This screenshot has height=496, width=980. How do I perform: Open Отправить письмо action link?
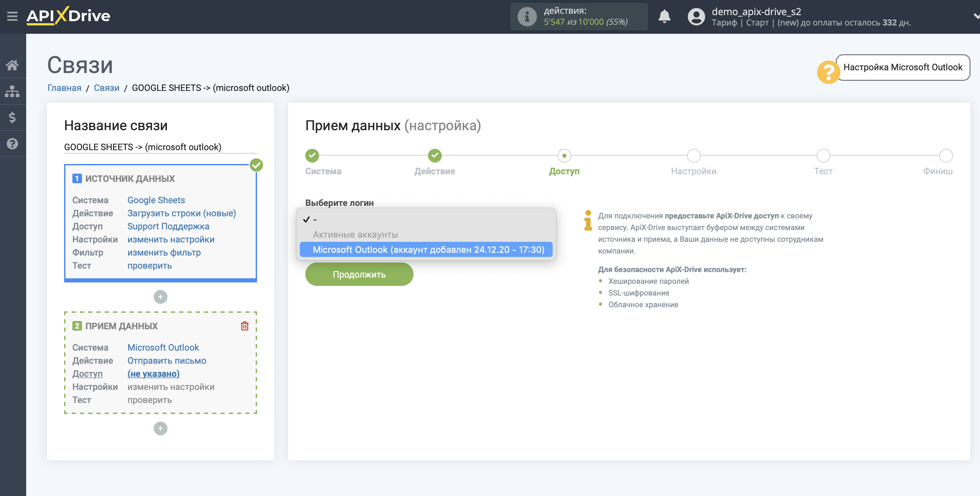pos(167,361)
